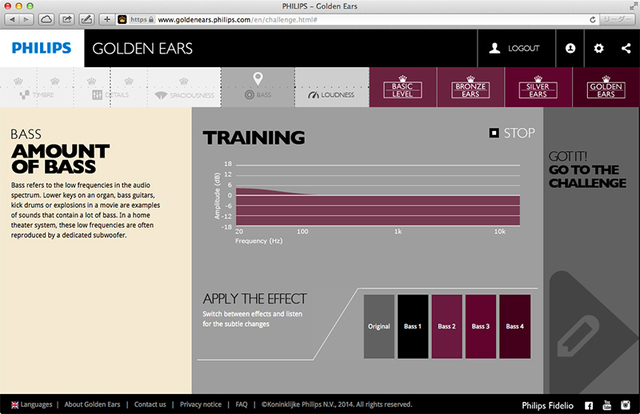Viewport: 640px width, 414px height.
Task: Open the YouTube icon in footer
Action: tap(607, 405)
